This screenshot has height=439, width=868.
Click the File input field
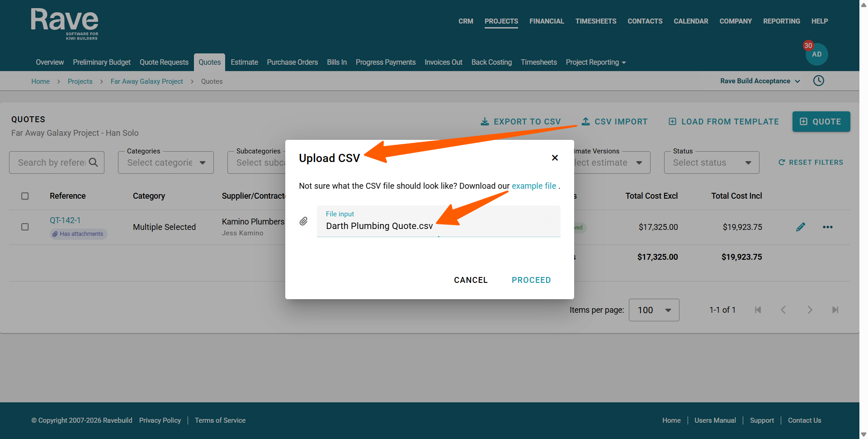pos(439,221)
